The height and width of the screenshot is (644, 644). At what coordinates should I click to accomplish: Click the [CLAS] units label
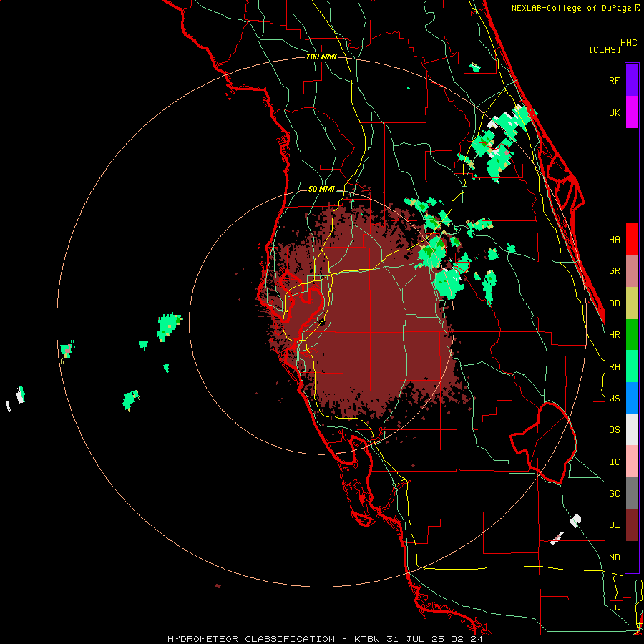pyautogui.click(x=605, y=50)
